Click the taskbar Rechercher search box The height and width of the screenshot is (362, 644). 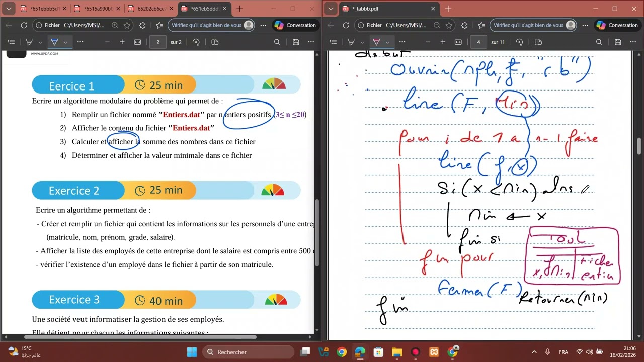click(x=247, y=352)
